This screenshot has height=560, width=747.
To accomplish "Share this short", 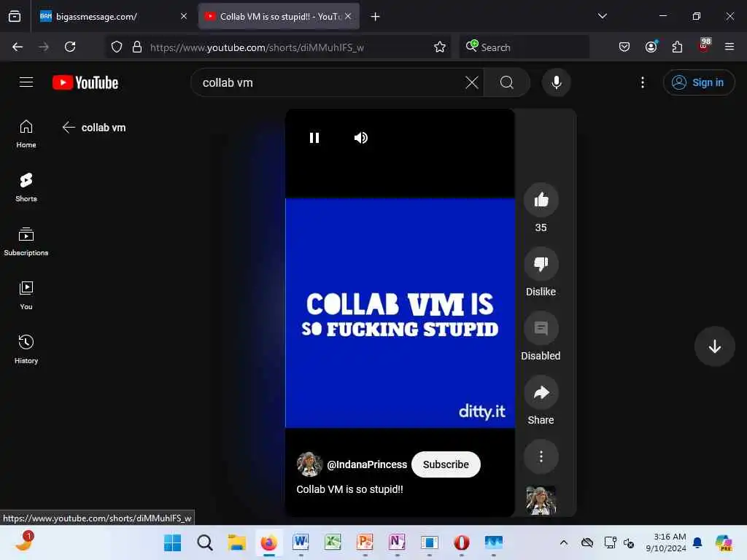I will [x=541, y=392].
